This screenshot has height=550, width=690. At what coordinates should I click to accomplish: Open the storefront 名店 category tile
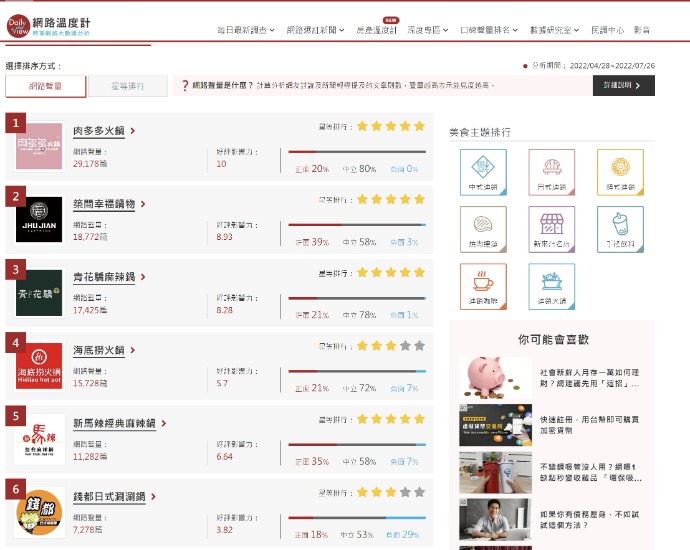[552, 229]
